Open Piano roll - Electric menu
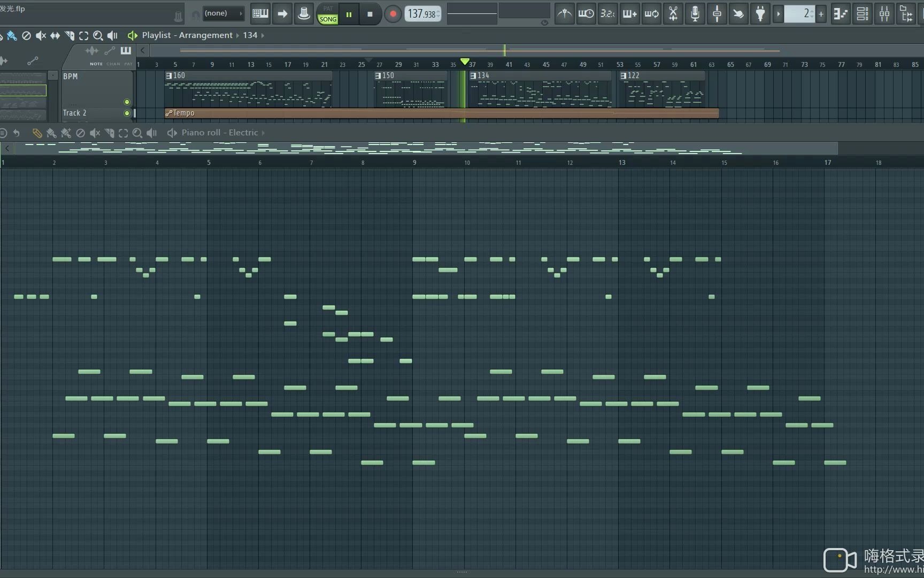The width and height of the screenshot is (924, 578). tap(220, 133)
